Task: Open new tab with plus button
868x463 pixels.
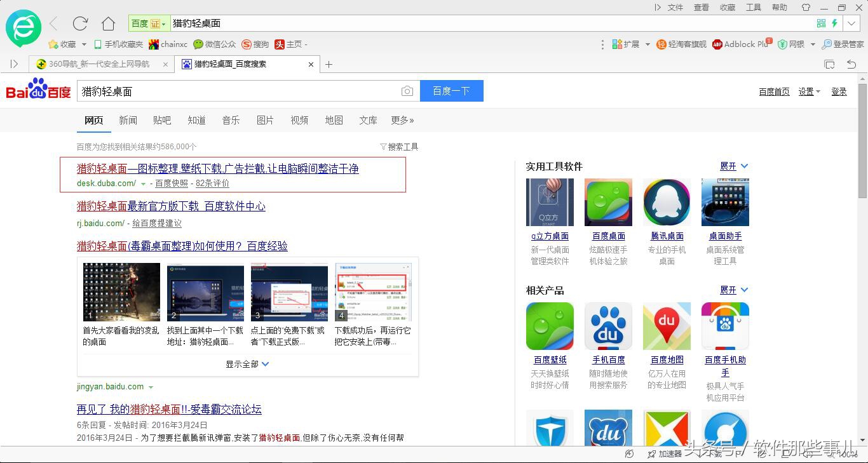Action: tap(329, 64)
